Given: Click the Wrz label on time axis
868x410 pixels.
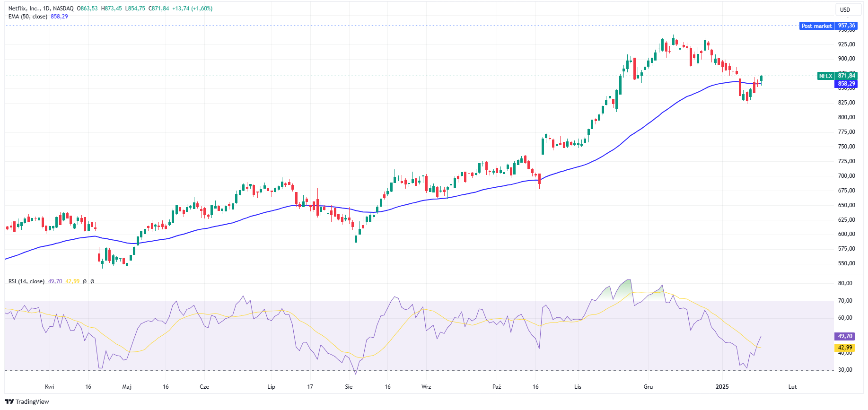Looking at the screenshot, I should [426, 387].
